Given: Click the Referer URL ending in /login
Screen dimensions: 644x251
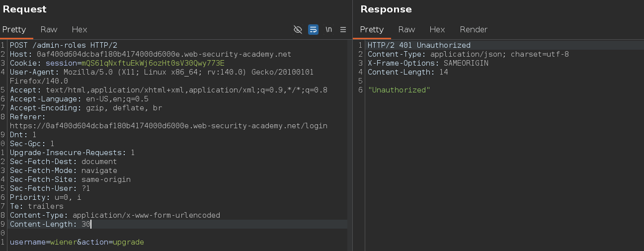Looking at the screenshot, I should (168, 126).
